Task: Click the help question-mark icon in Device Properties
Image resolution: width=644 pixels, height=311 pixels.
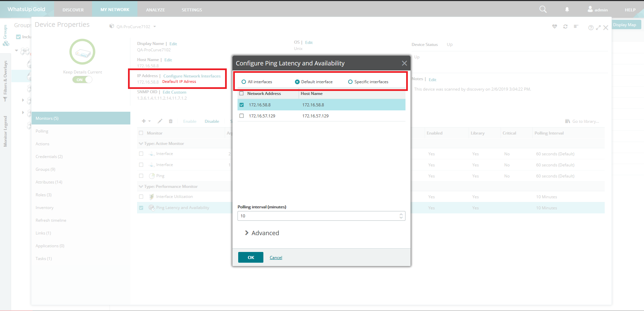Action: pyautogui.click(x=591, y=28)
